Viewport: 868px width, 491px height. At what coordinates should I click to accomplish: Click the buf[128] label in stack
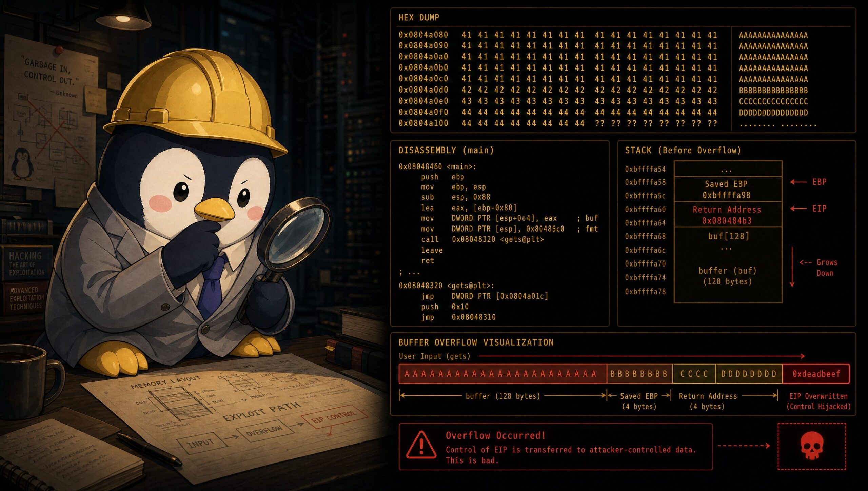tap(728, 236)
